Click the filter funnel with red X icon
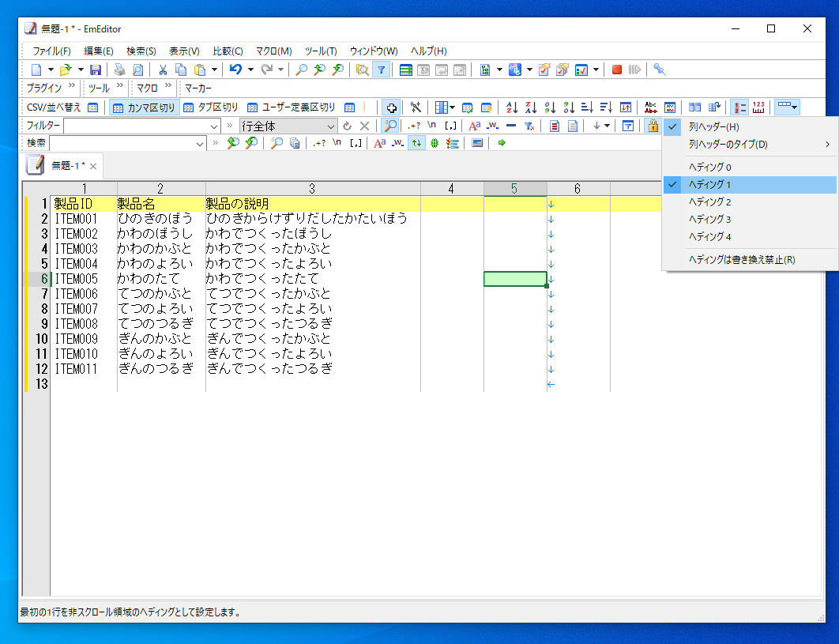This screenshot has height=644, width=839. pos(529,126)
